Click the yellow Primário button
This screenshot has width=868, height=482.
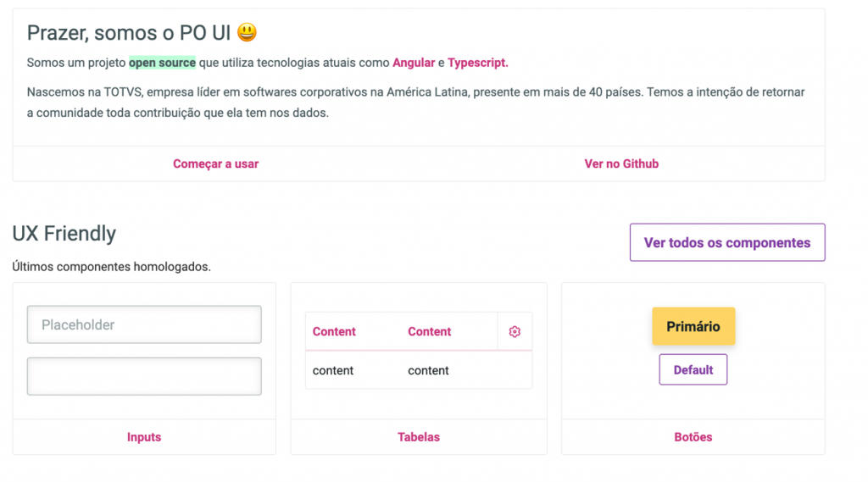[x=693, y=326]
